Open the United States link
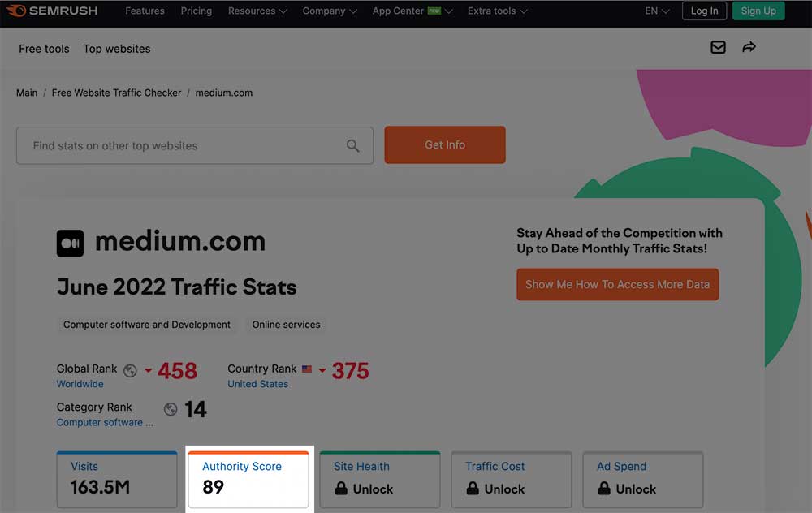 258,384
